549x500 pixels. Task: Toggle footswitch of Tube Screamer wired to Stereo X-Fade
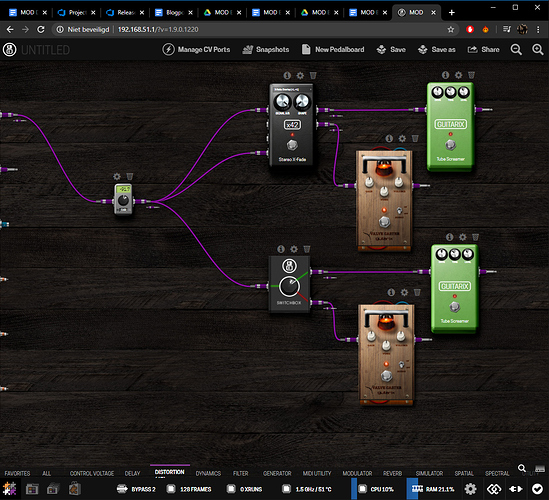451,144
